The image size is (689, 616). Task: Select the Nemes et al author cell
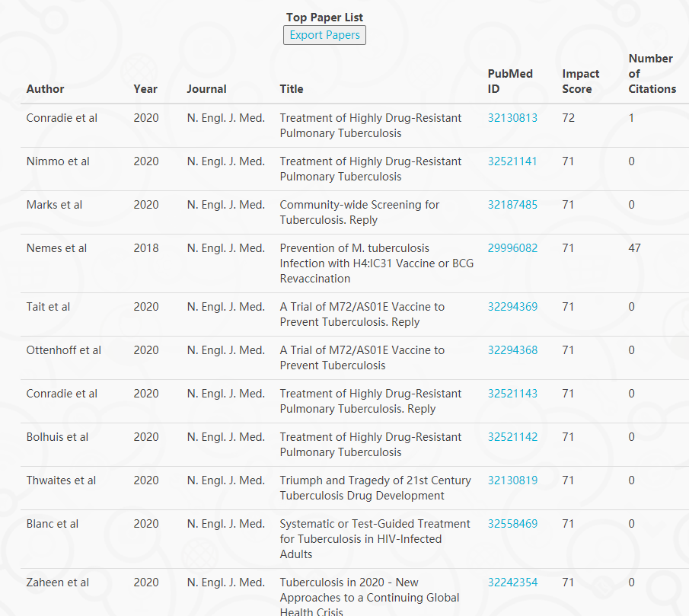click(56, 249)
